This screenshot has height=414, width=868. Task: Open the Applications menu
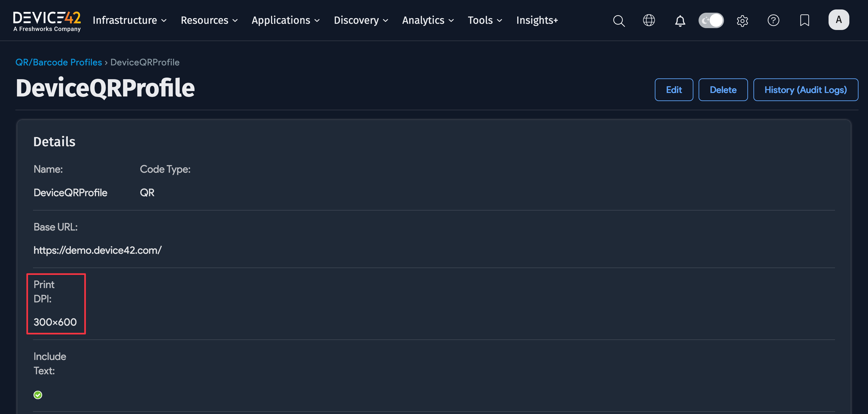pyautogui.click(x=285, y=20)
